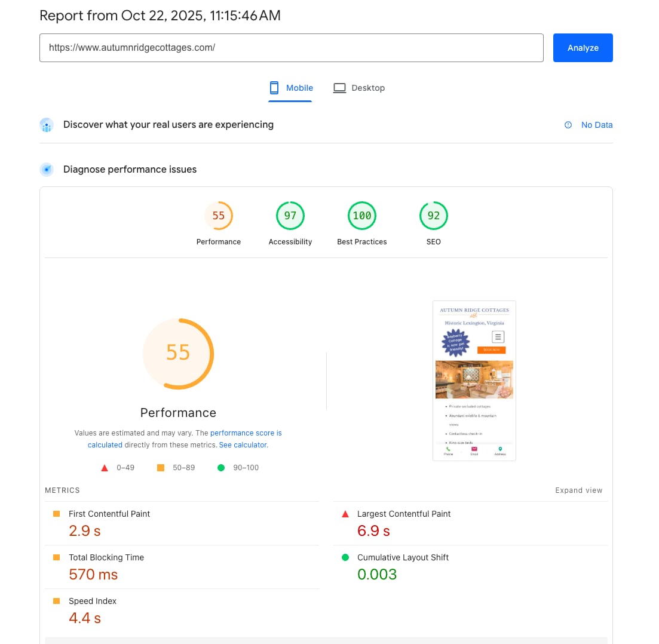Click the URL input field
The height and width of the screenshot is (644, 659).
tap(291, 48)
